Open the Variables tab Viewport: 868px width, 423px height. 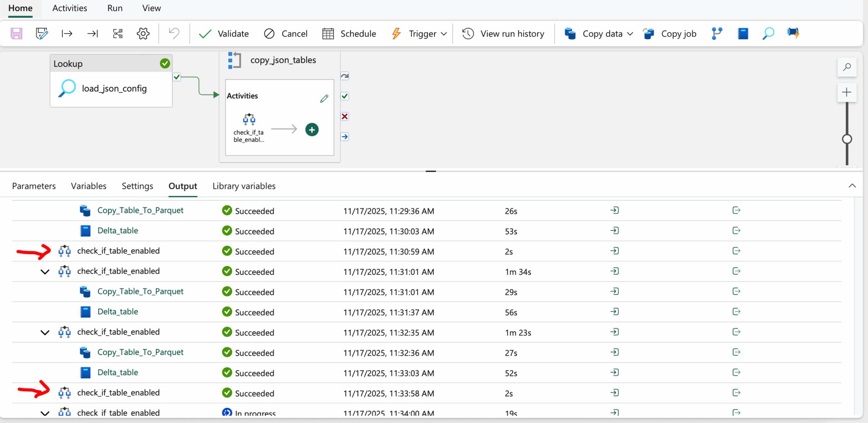point(89,186)
